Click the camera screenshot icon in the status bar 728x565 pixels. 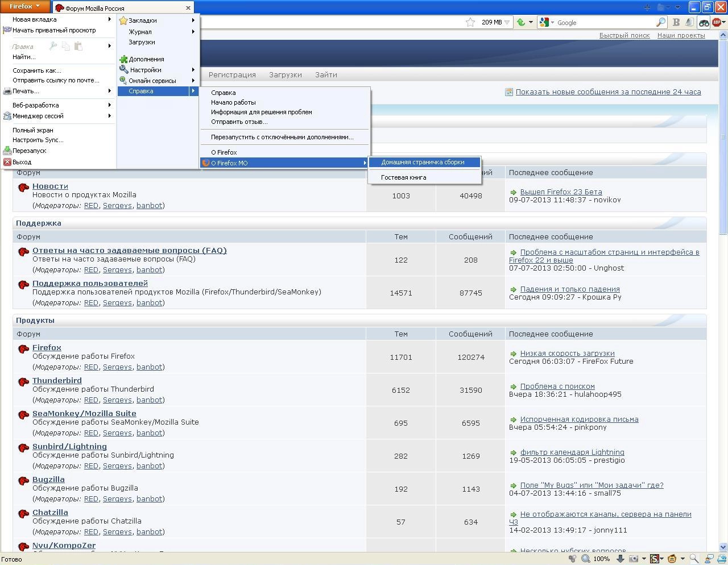pos(634,559)
